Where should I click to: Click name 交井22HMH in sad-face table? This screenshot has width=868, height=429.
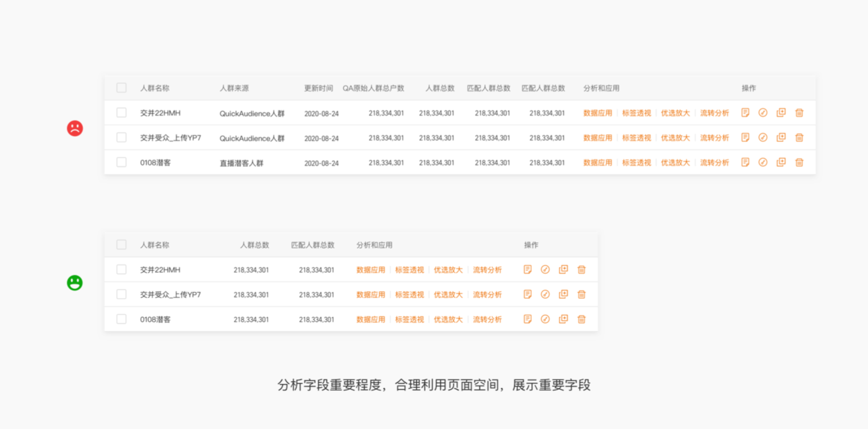tap(160, 113)
